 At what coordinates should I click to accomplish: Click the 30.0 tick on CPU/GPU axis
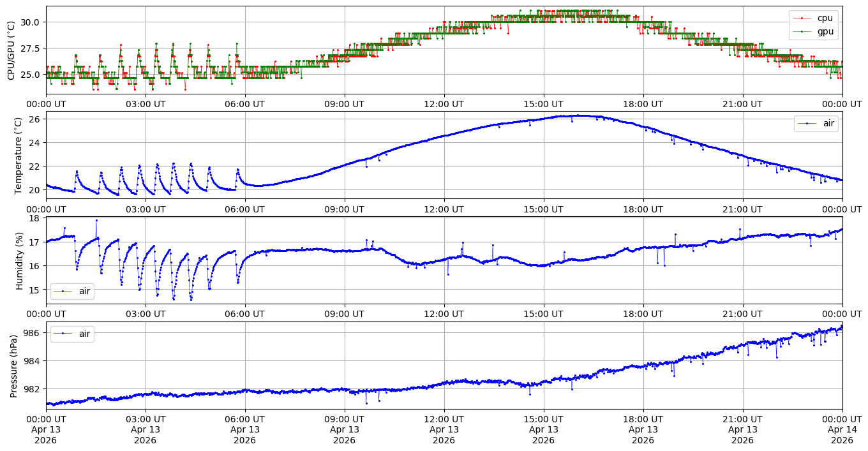click(x=29, y=22)
